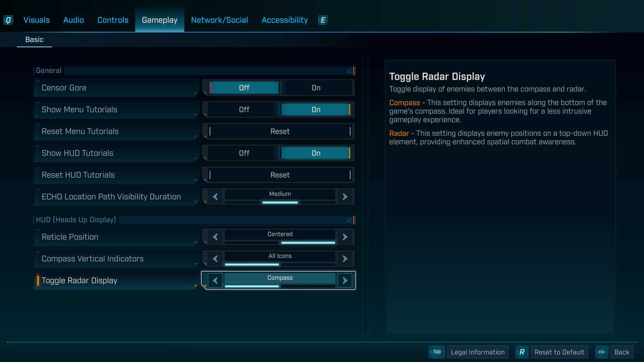Click the Legal Information button
The height and width of the screenshot is (362, 644).
coord(478,352)
